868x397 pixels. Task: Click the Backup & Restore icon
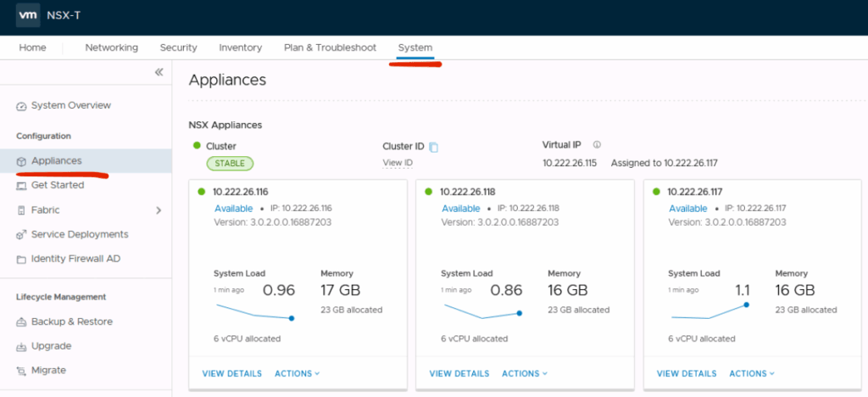(x=21, y=322)
